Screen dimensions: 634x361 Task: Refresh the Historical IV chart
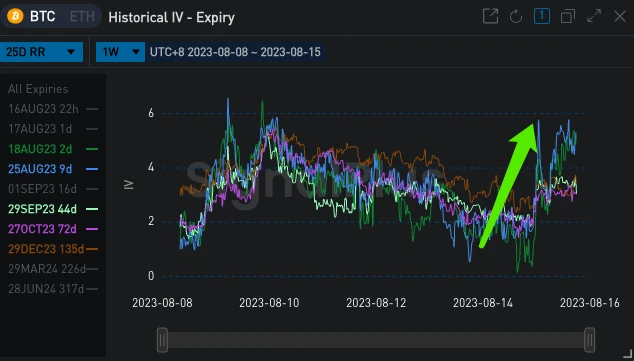pyautogui.click(x=516, y=17)
